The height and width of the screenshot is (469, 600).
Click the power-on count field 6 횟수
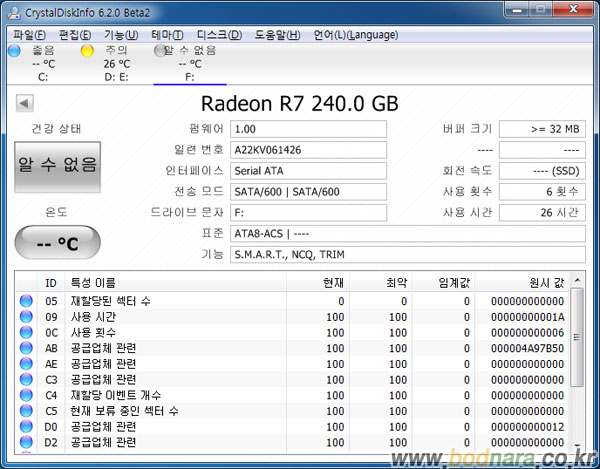[542, 192]
